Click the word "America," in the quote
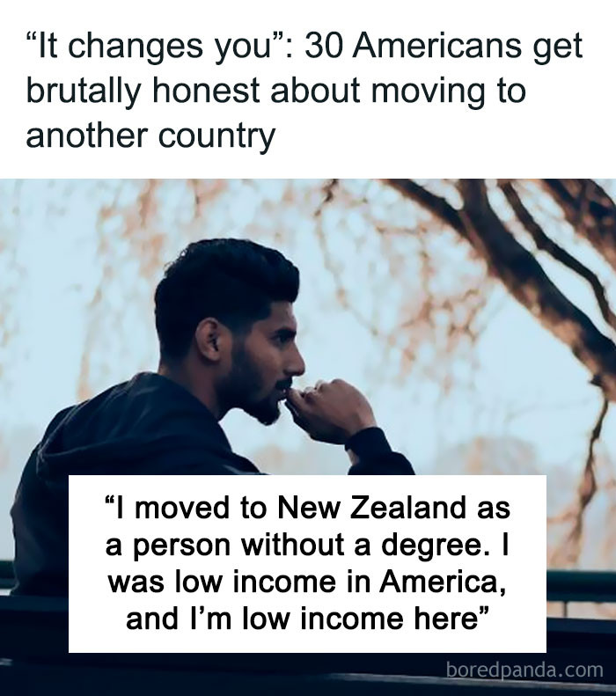 pyautogui.click(x=443, y=581)
